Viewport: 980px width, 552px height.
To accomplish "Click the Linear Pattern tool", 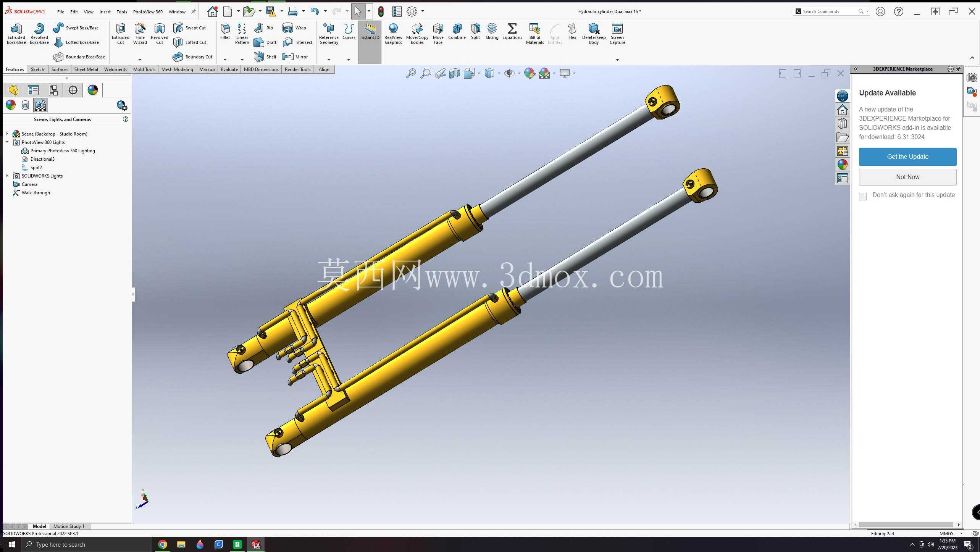I will (x=242, y=34).
